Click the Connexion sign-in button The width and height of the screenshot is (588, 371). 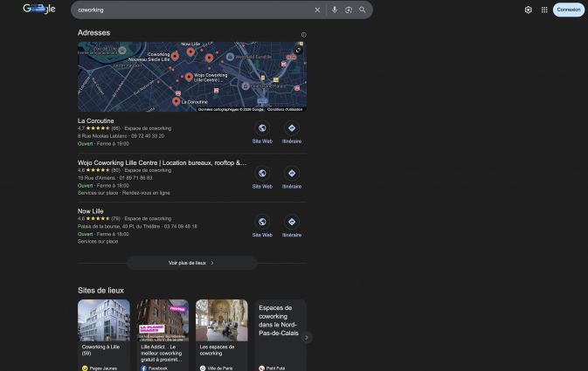(x=569, y=10)
